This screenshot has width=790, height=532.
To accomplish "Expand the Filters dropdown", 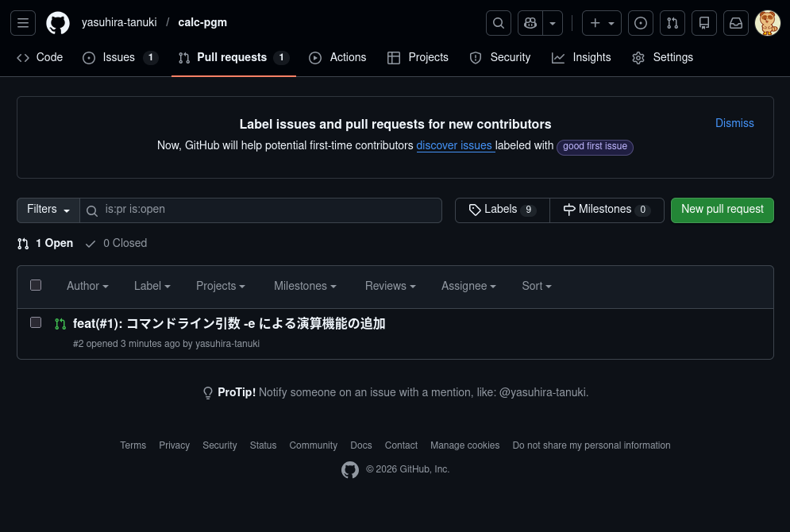I will click(48, 210).
